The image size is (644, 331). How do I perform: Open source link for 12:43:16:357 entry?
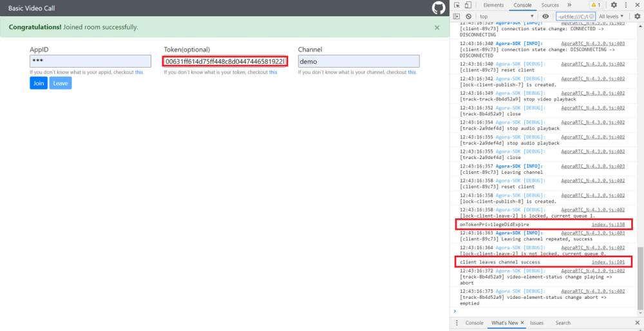(x=593, y=166)
